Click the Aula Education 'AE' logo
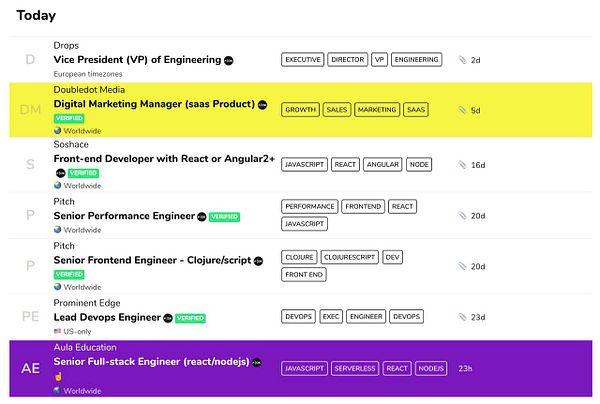 click(x=30, y=368)
